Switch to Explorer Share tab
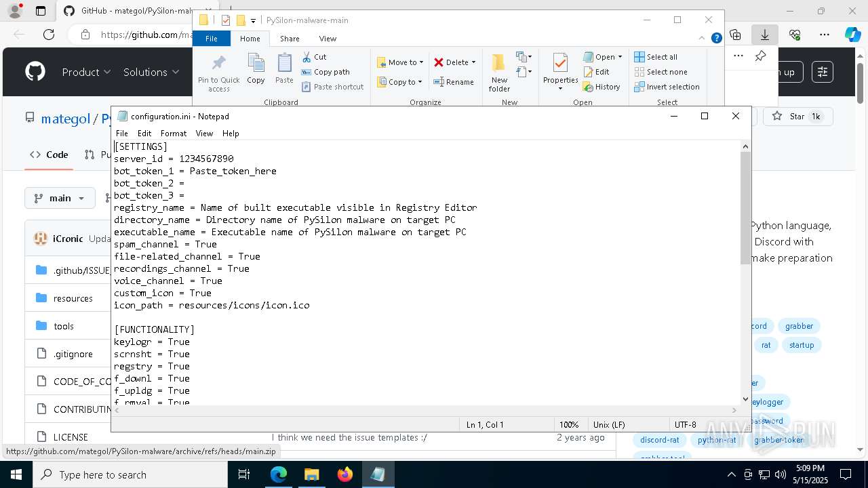 pyautogui.click(x=290, y=39)
